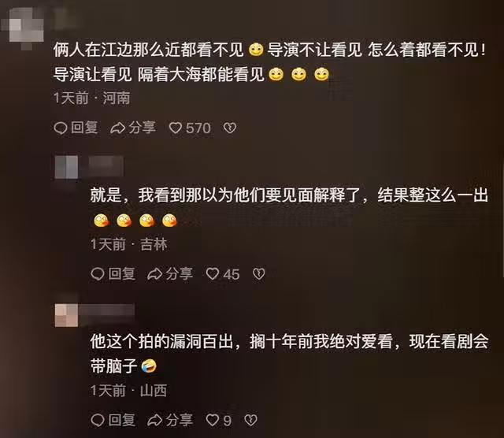This screenshot has width=504, height=438.
Task: Tap the 回复 text under the Henan comment
Action: tap(84, 128)
